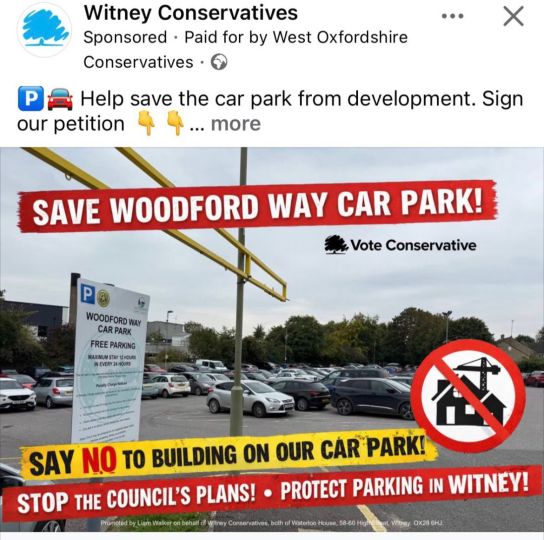Open the three-dot post options menu
The height and width of the screenshot is (540, 544).
coord(452,16)
